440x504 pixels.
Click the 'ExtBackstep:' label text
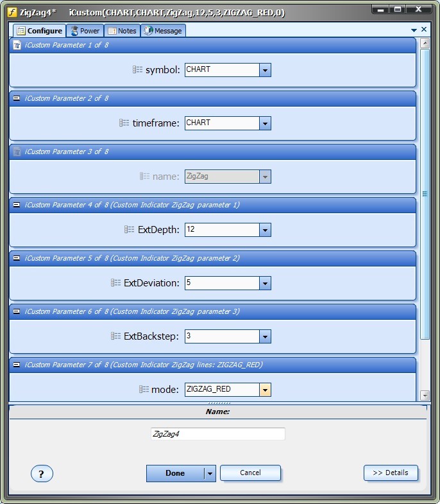(151, 336)
